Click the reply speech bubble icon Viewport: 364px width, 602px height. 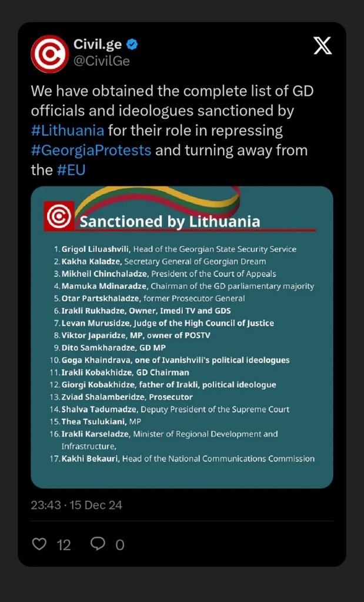pyautogui.click(x=98, y=544)
